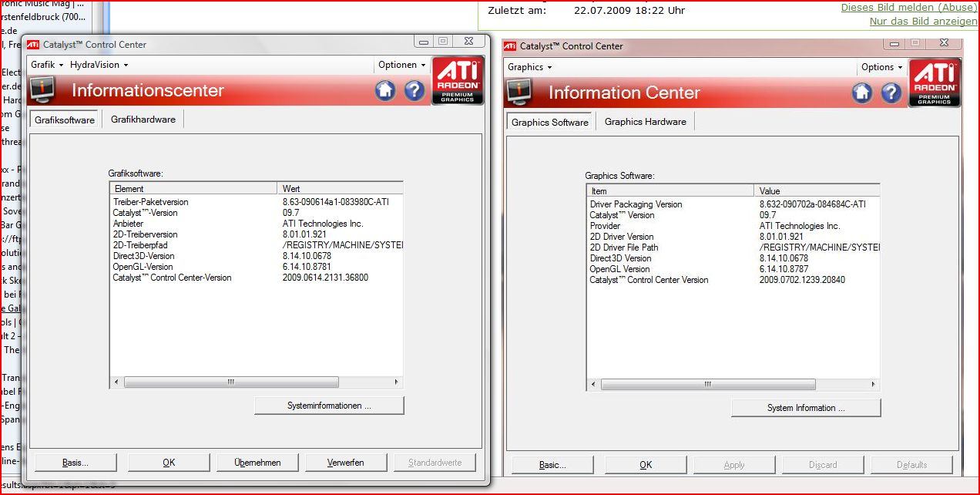Select Catalyst Control Center-Version row

click(x=256, y=278)
